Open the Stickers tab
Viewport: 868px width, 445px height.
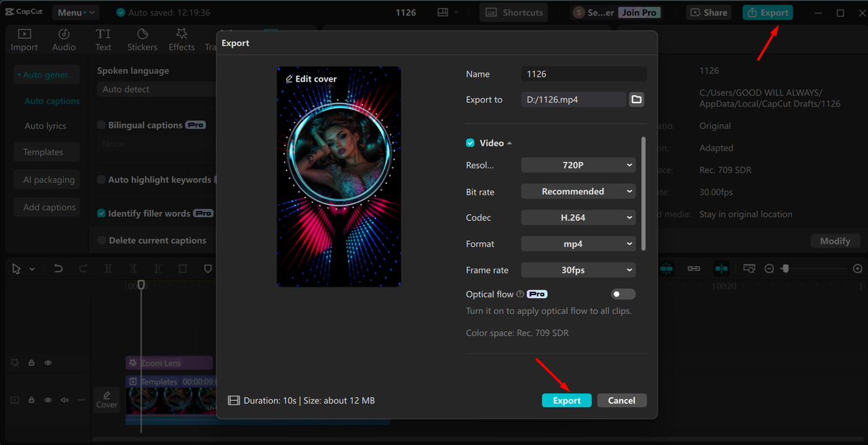(142, 40)
